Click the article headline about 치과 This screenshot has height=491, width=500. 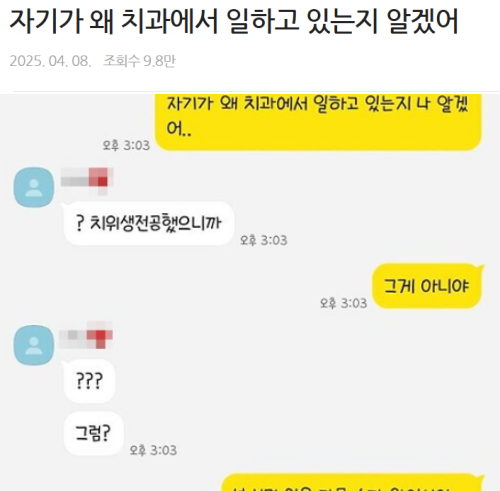tap(234, 21)
